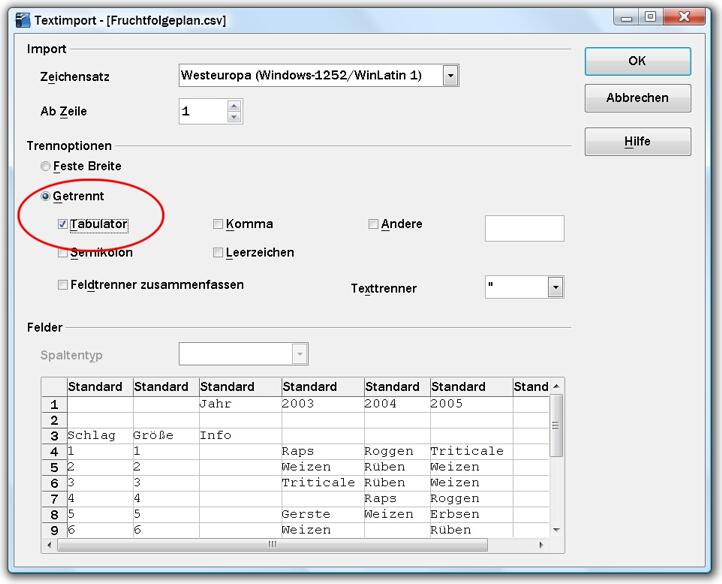Click the Andere custom separator text field

pyautogui.click(x=524, y=228)
